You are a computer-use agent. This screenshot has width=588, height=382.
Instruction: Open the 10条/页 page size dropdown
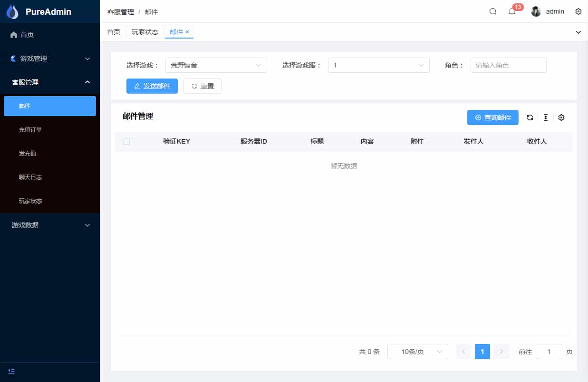tap(417, 352)
